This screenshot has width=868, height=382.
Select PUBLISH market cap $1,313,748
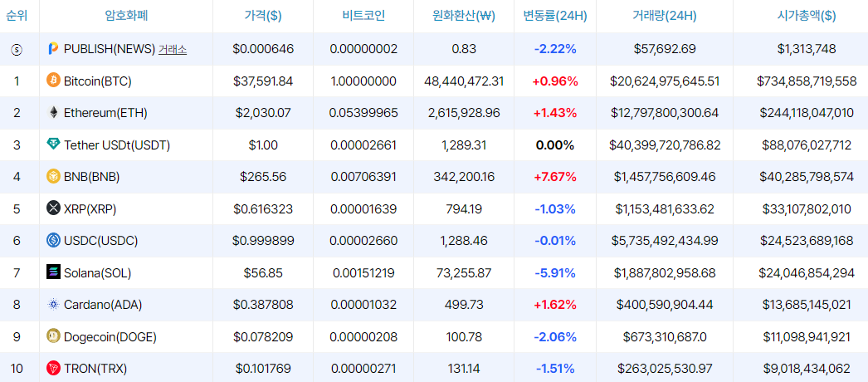coord(807,49)
